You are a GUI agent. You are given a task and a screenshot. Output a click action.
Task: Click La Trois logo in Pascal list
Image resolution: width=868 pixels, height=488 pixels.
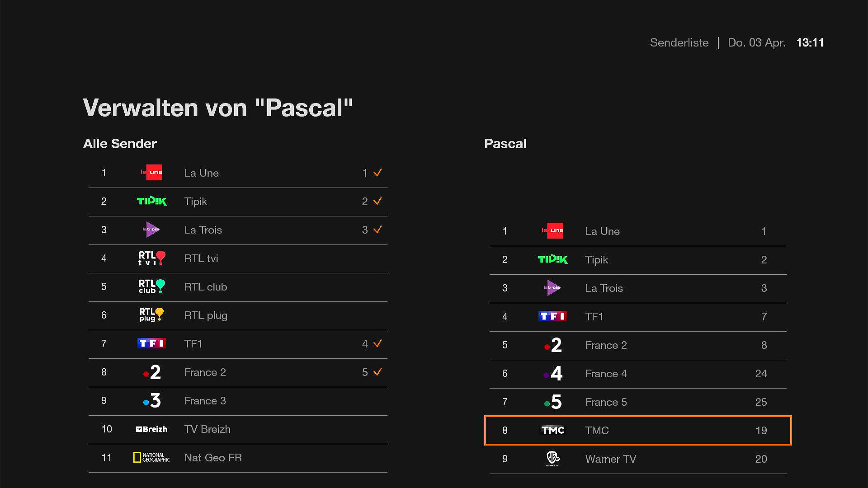coord(552,288)
